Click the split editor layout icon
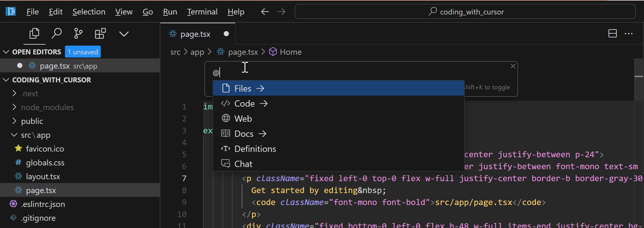 (612, 34)
